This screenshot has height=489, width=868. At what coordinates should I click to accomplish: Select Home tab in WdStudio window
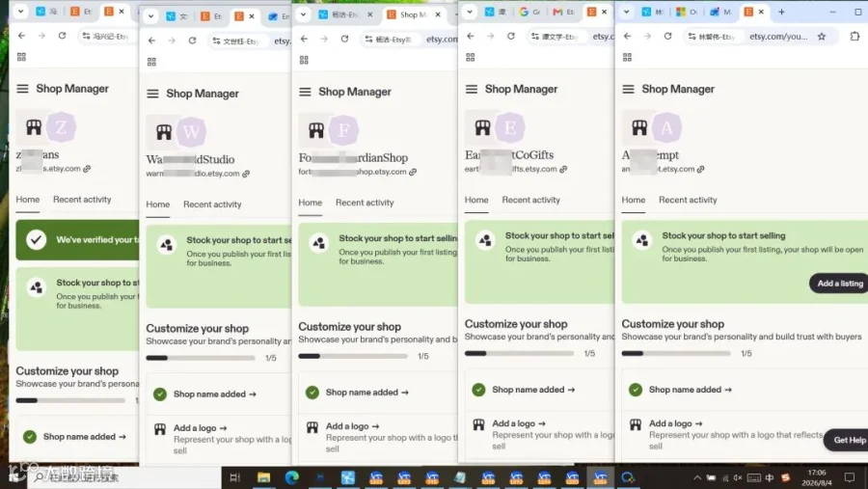click(x=158, y=204)
